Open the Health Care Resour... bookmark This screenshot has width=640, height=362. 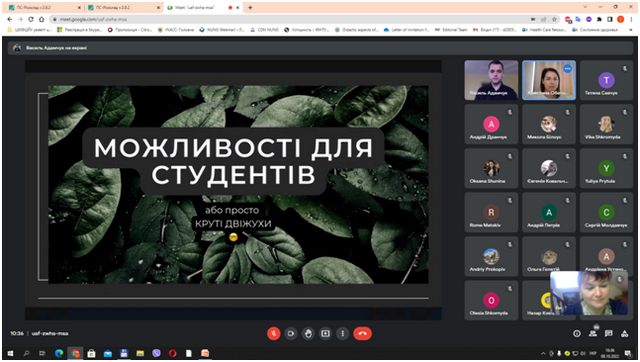(545, 30)
